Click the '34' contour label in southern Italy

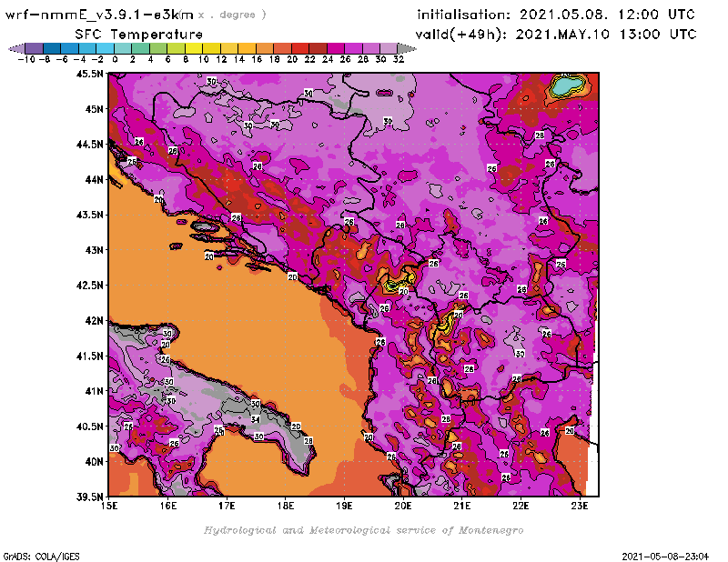tap(255, 419)
